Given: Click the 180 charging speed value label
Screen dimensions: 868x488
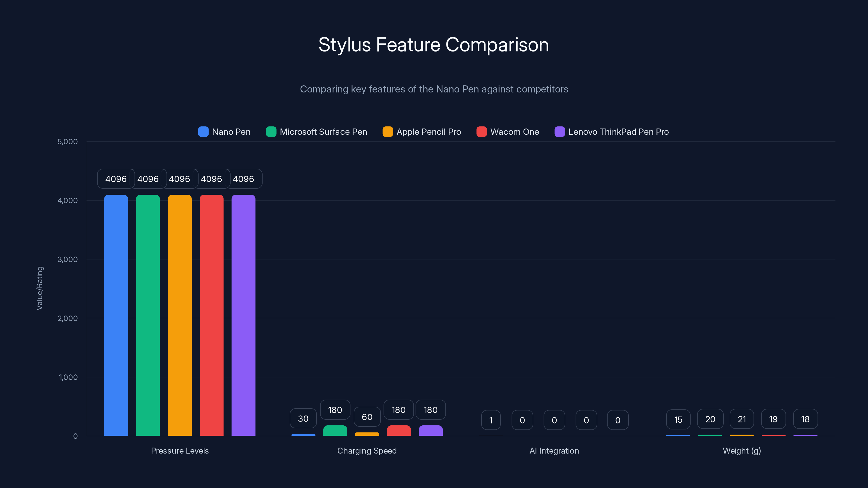Looking at the screenshot, I should (x=335, y=410).
